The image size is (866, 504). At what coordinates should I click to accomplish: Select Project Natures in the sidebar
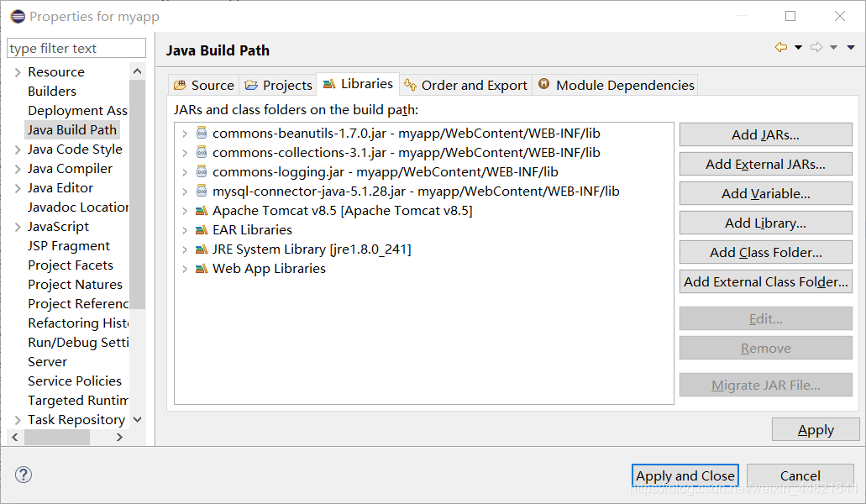click(x=75, y=284)
